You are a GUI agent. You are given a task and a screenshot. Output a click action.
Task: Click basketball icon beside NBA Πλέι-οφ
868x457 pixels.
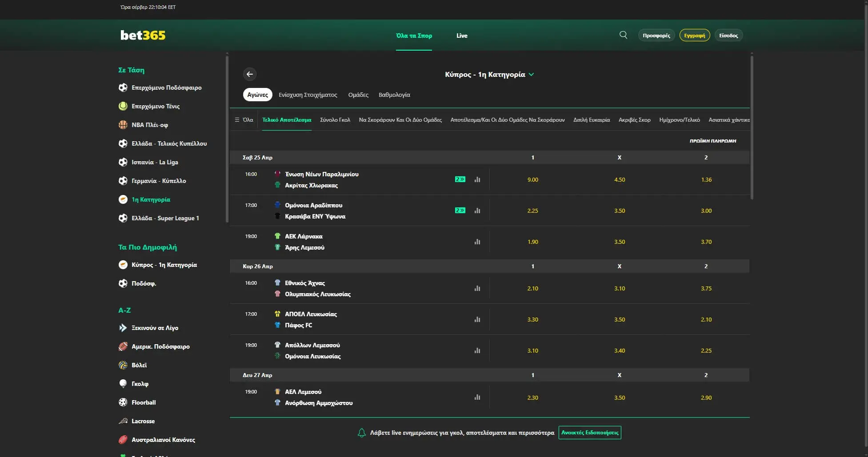click(x=123, y=125)
